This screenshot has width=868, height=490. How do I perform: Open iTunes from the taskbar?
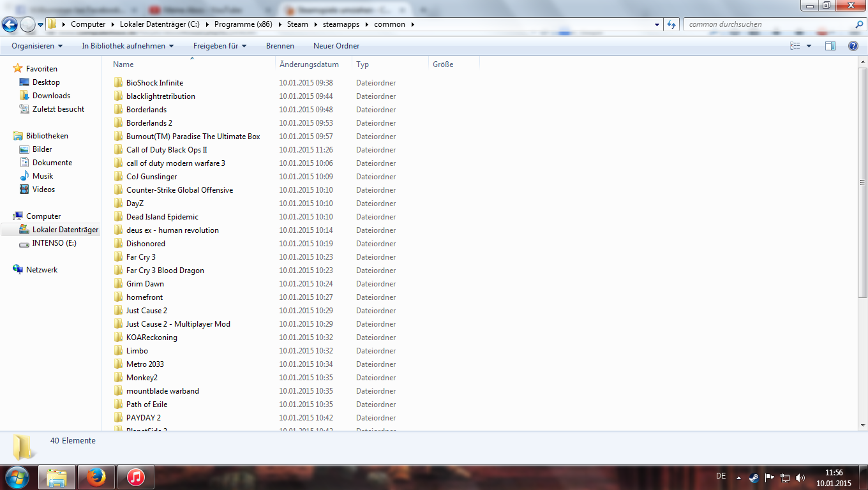coord(136,477)
